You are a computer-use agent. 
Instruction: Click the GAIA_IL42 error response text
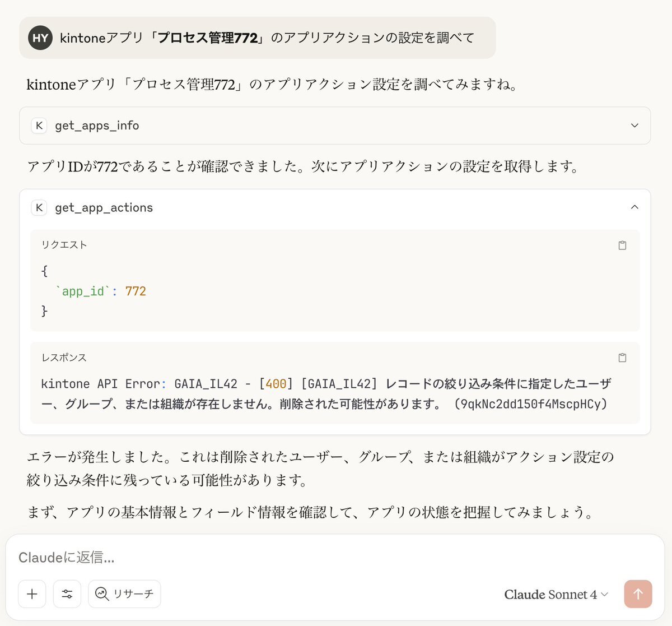click(x=326, y=393)
